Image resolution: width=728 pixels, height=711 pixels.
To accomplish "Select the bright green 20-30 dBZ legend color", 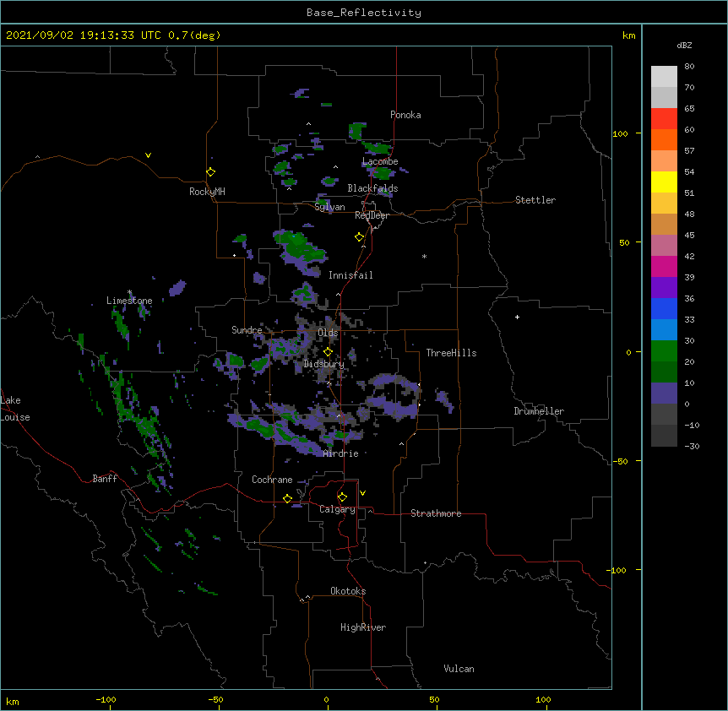I will coord(664,351).
